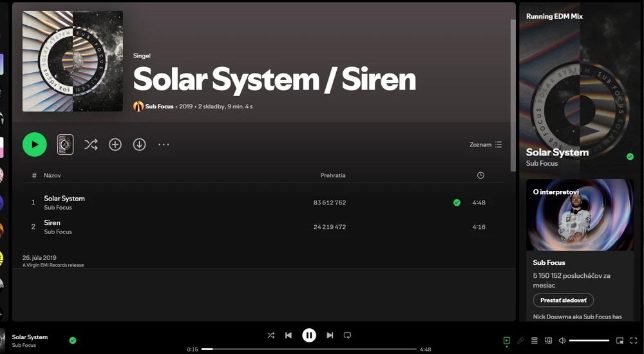The height and width of the screenshot is (354, 644).
Task: Open Sub Focus artist link under the title
Action: pyautogui.click(x=159, y=106)
